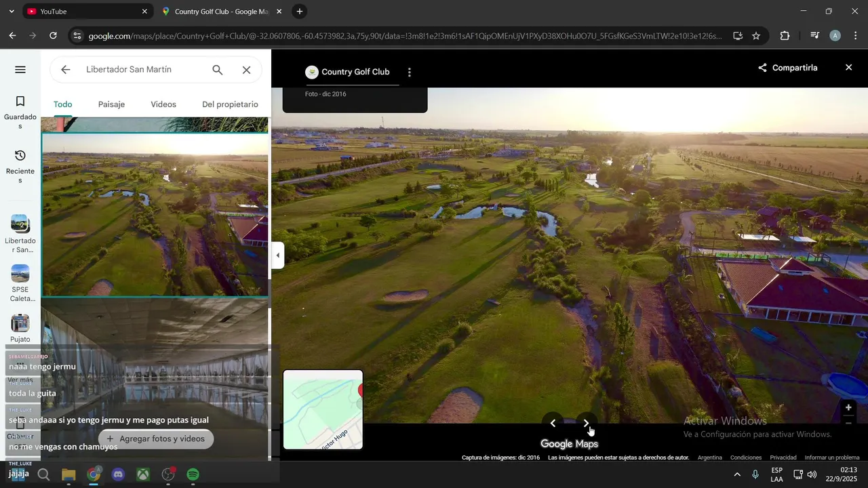868x488 pixels.
Task: Click the microphone tray icon
Action: (x=755, y=474)
